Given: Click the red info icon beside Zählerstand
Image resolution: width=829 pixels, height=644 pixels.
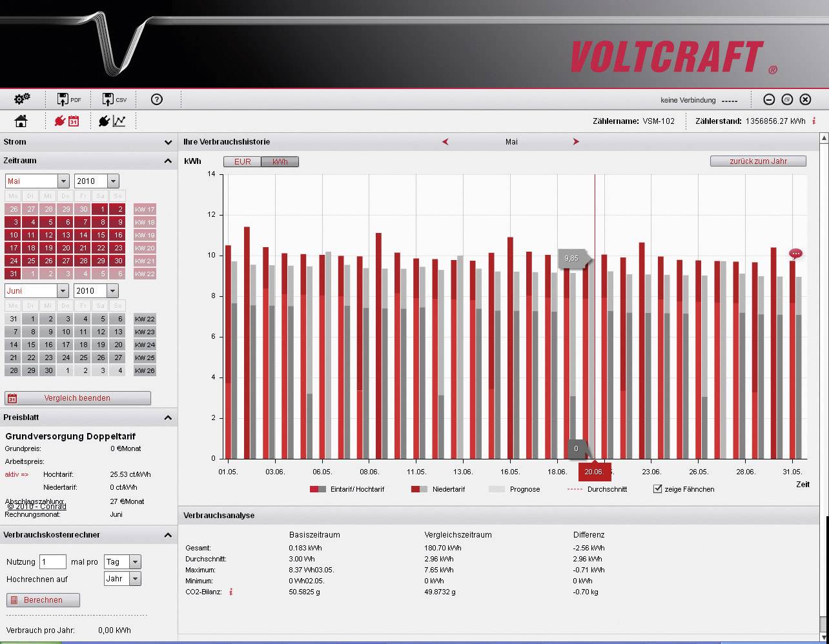Looking at the screenshot, I should [x=814, y=121].
